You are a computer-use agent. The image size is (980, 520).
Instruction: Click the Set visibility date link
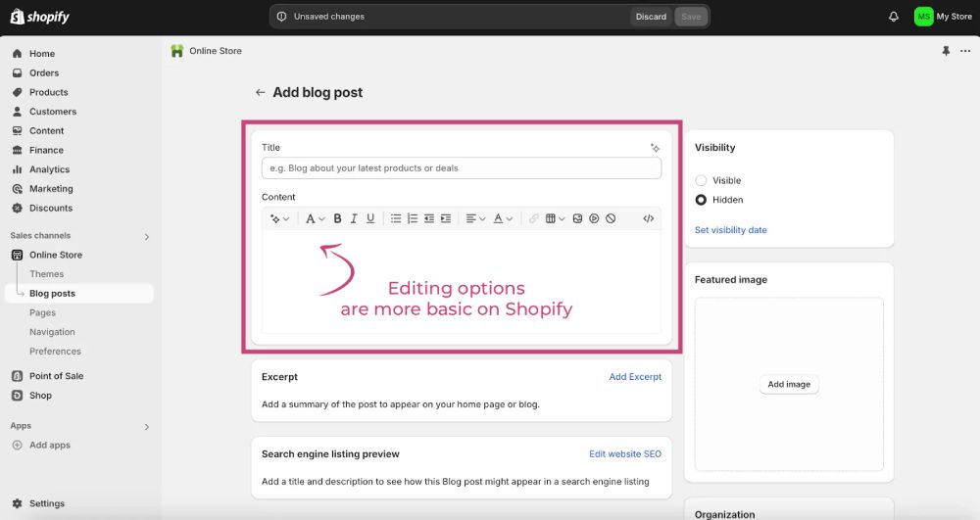click(x=731, y=230)
